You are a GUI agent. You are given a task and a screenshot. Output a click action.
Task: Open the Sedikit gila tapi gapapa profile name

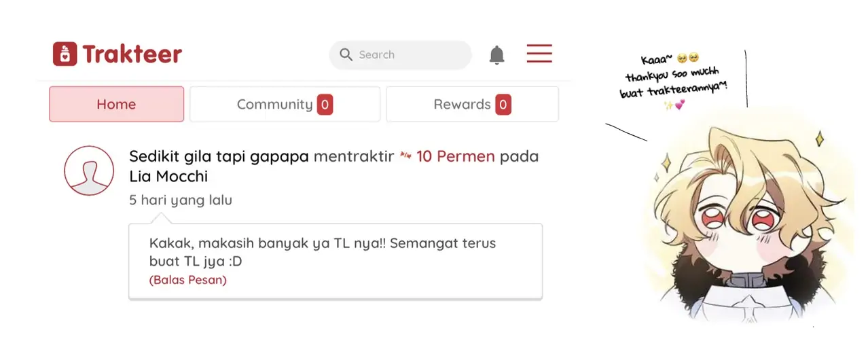[219, 156]
